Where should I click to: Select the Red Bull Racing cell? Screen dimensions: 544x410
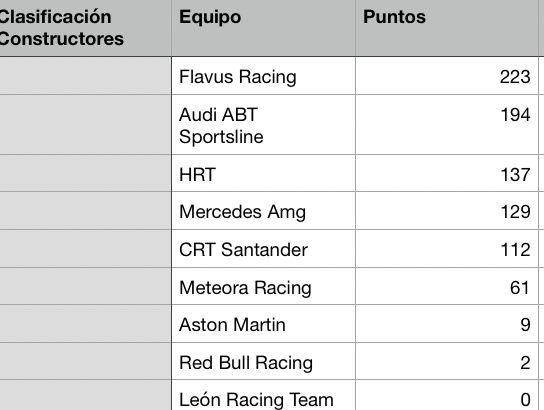click(263, 361)
